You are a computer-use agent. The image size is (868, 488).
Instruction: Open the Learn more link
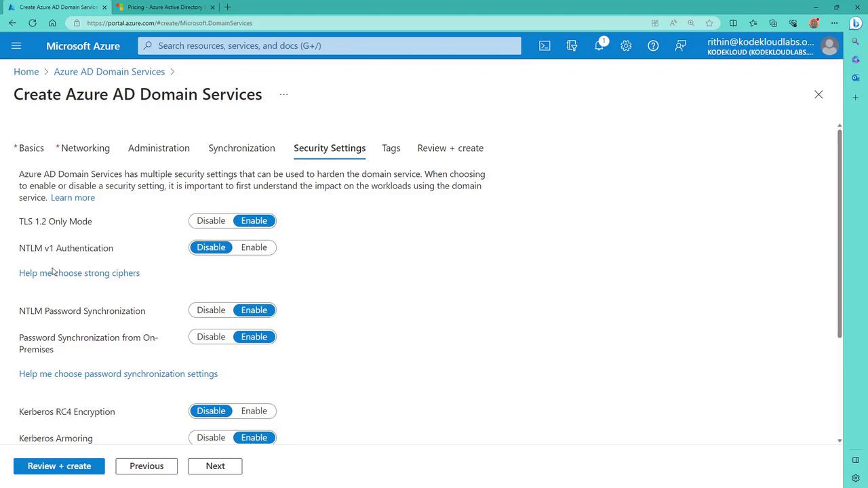(x=73, y=197)
